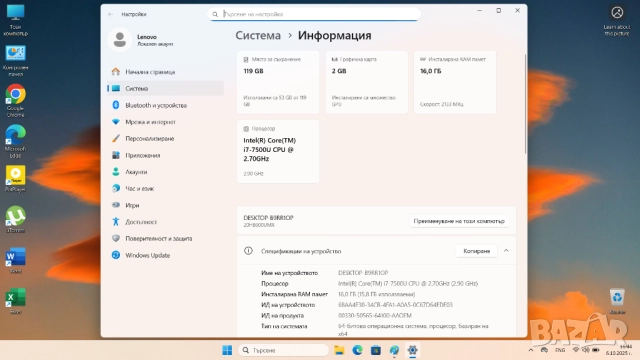Open Settings gear icon on taskbar
Viewport: 640px width, 360px height.
(412, 350)
